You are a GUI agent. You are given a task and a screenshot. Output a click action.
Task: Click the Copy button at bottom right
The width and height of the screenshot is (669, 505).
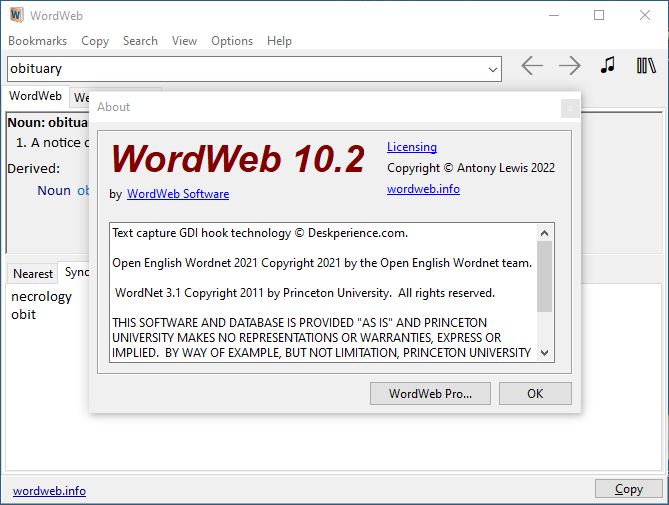[628, 489]
